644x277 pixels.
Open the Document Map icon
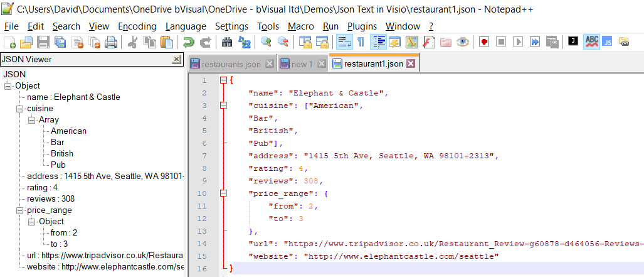[411, 42]
